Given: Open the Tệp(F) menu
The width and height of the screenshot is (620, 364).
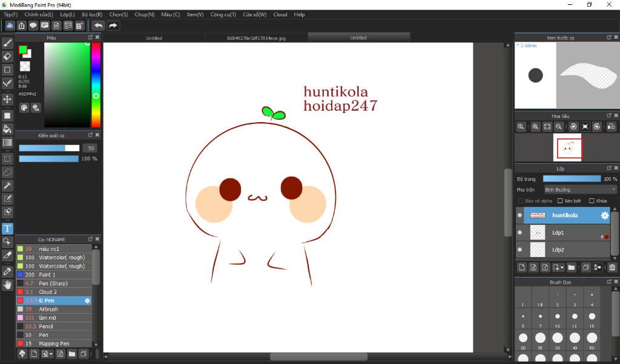Looking at the screenshot, I should coord(11,15).
